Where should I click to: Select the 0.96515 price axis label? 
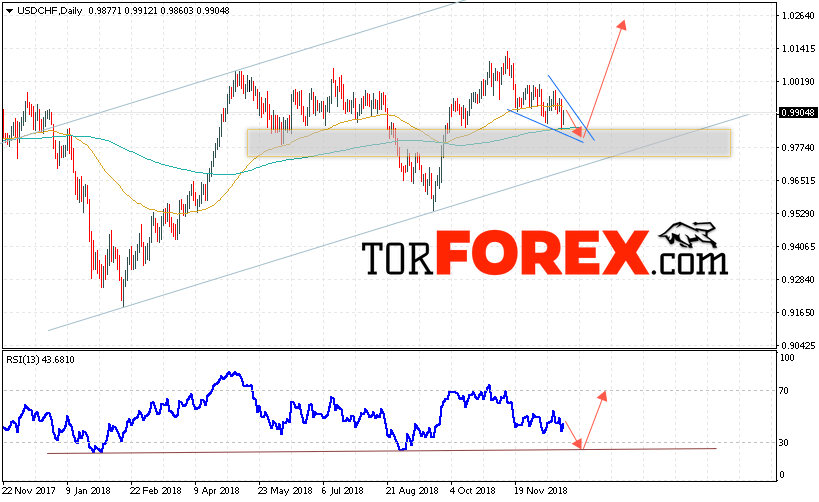[x=798, y=181]
